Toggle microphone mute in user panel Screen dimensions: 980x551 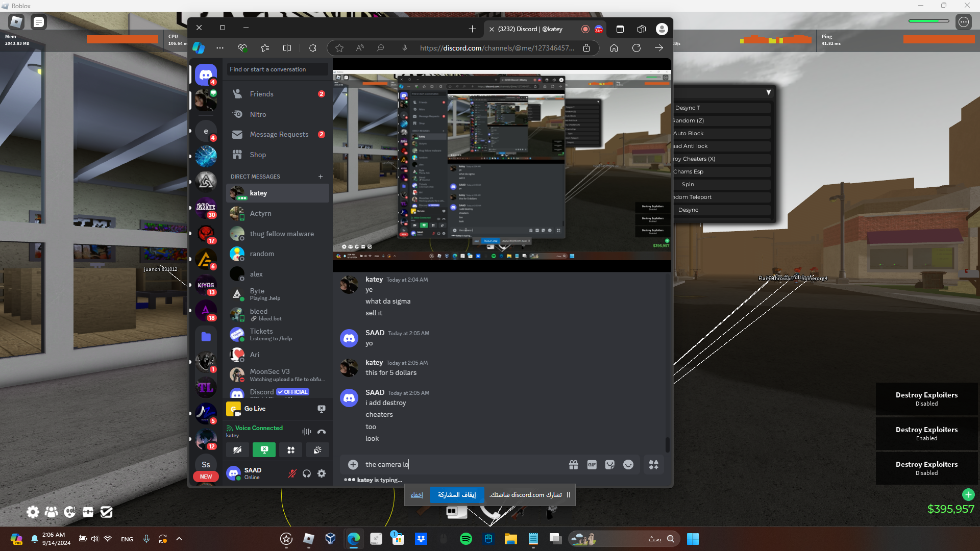(292, 473)
